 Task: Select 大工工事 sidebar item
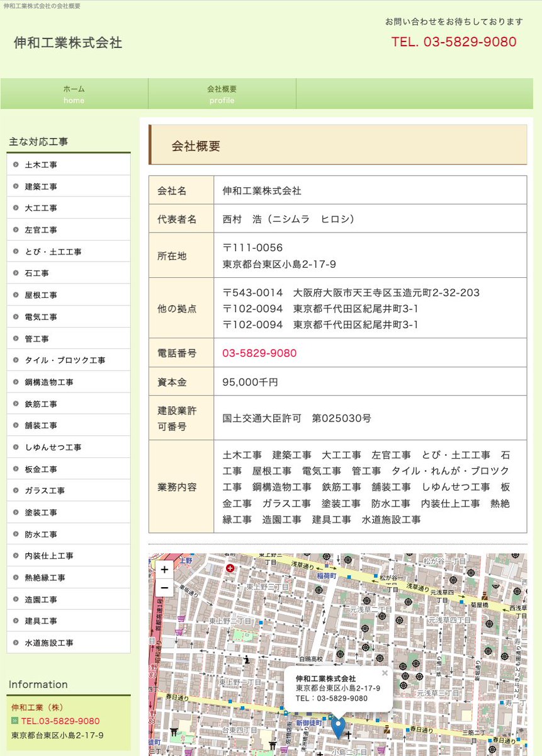click(69, 208)
